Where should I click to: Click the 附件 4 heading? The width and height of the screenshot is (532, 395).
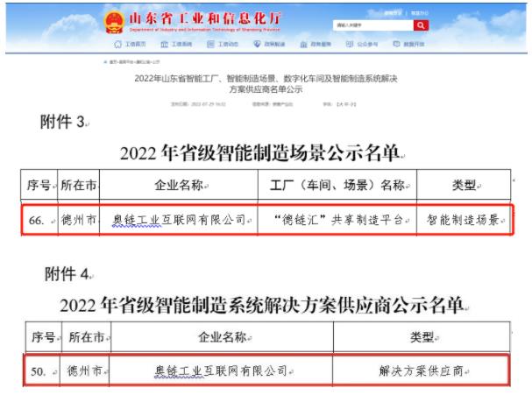(x=67, y=273)
